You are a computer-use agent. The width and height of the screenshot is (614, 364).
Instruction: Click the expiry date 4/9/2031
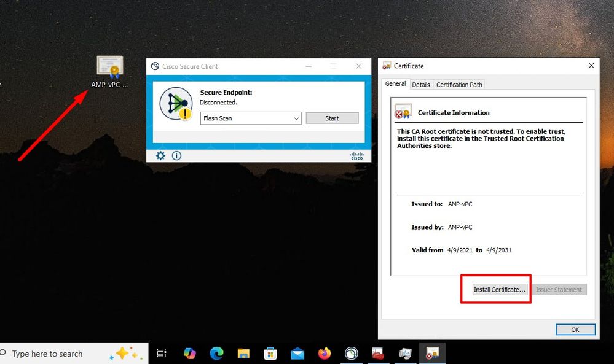(x=499, y=250)
